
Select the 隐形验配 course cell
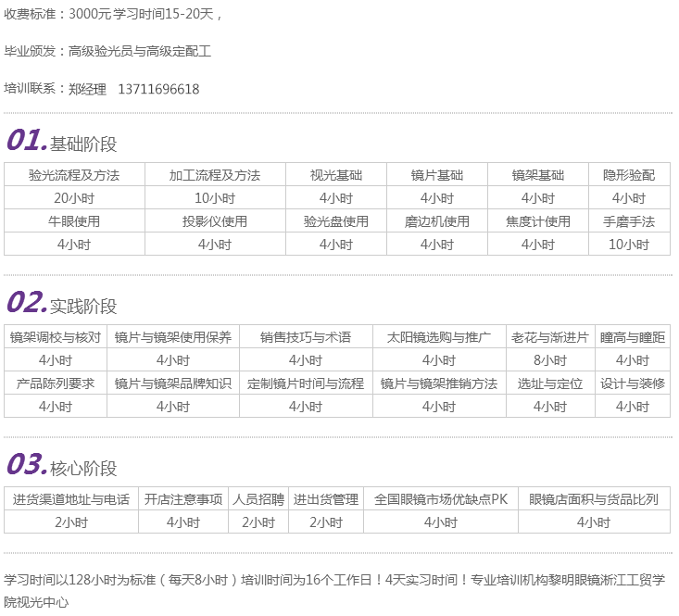tap(629, 175)
